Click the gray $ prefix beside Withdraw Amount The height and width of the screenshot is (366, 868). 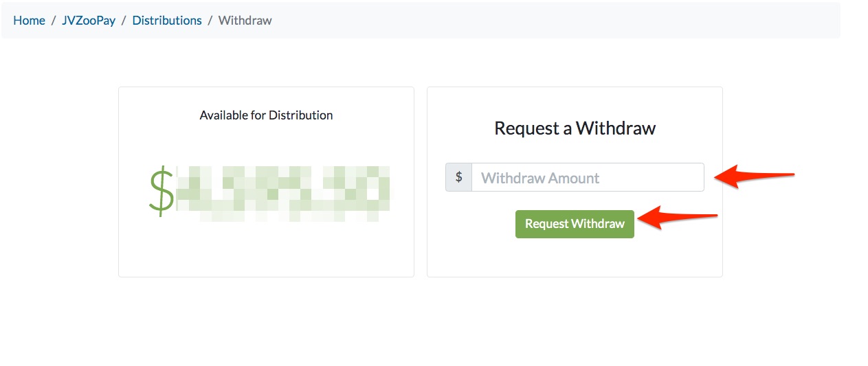[x=458, y=177]
